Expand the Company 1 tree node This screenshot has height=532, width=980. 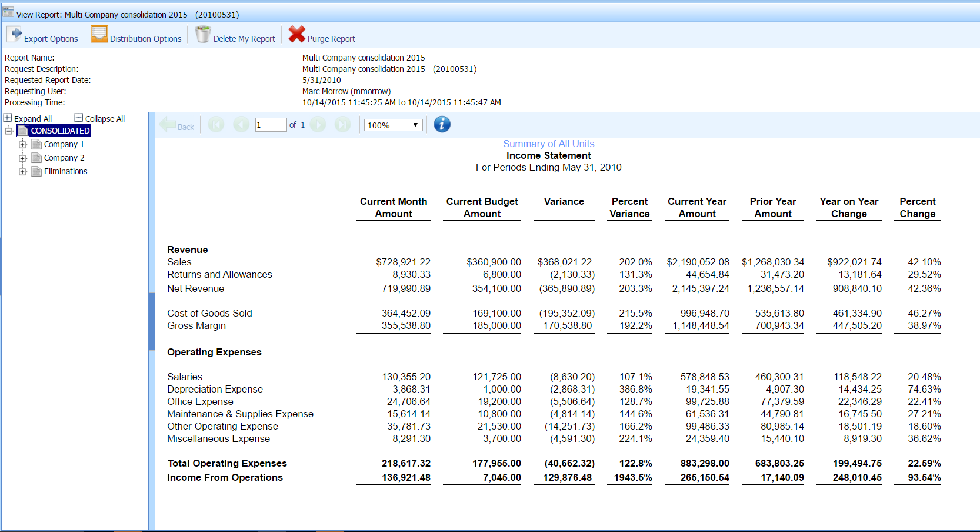coord(22,145)
